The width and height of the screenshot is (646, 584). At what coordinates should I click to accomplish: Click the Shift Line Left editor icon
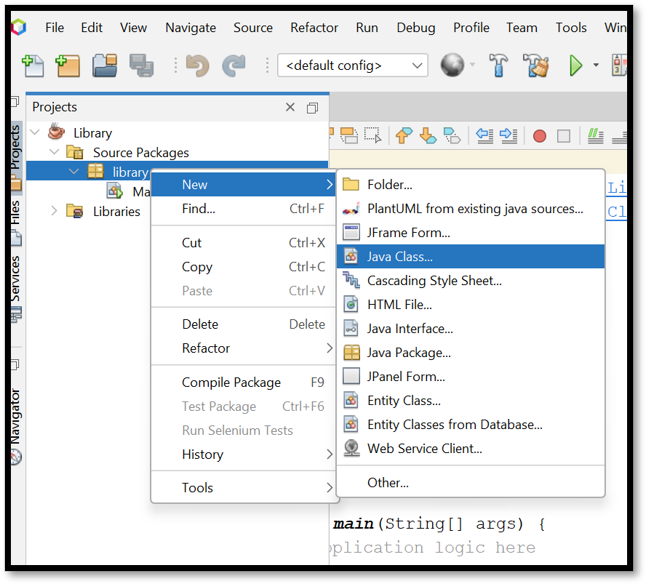pyautogui.click(x=485, y=135)
